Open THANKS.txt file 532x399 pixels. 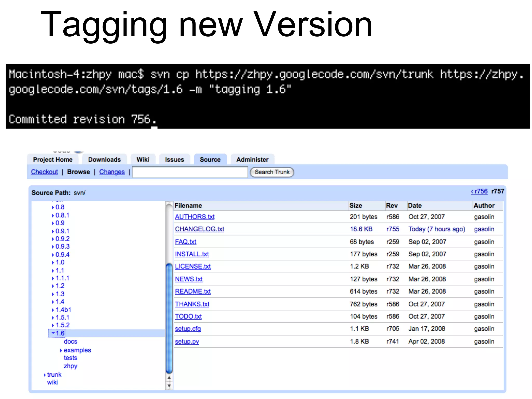(x=192, y=304)
